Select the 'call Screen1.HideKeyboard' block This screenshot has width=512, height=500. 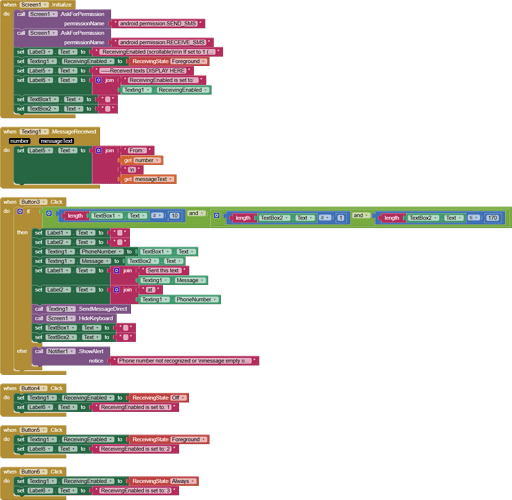tap(74, 318)
